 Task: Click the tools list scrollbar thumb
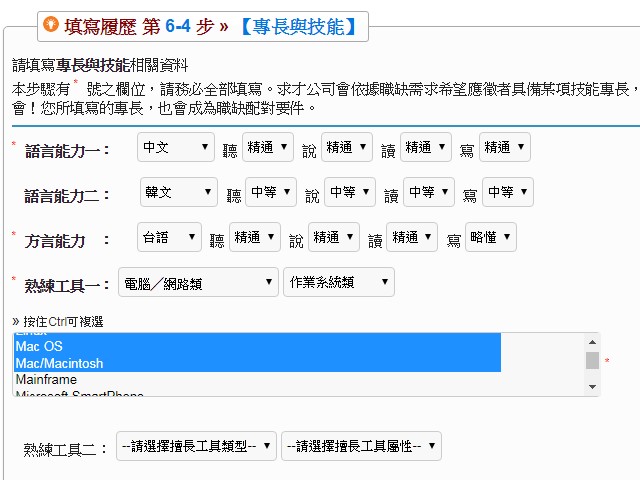pos(592,360)
